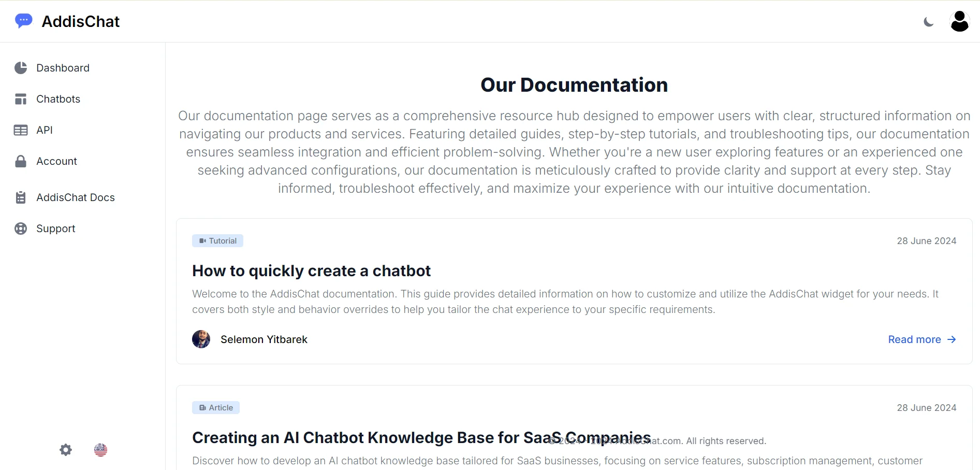The image size is (980, 470).
Task: Toggle dark mode with the moon icon
Action: click(x=928, y=21)
